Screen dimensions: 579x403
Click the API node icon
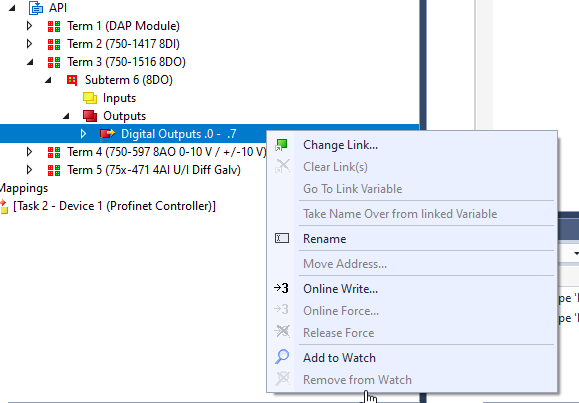36,7
